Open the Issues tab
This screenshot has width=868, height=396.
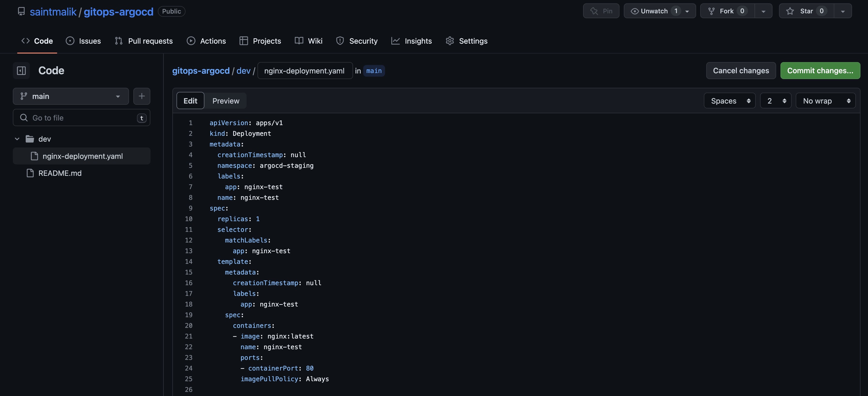click(x=83, y=41)
